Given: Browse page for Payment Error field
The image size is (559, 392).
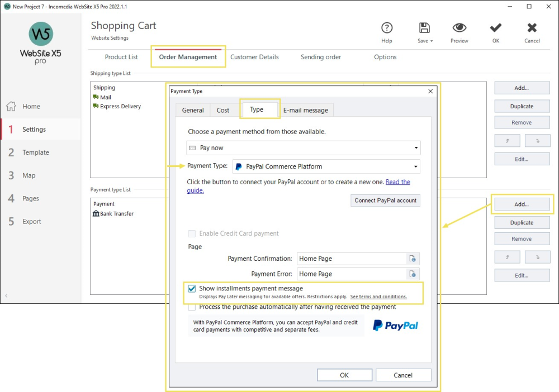Looking at the screenshot, I should coord(413,274).
